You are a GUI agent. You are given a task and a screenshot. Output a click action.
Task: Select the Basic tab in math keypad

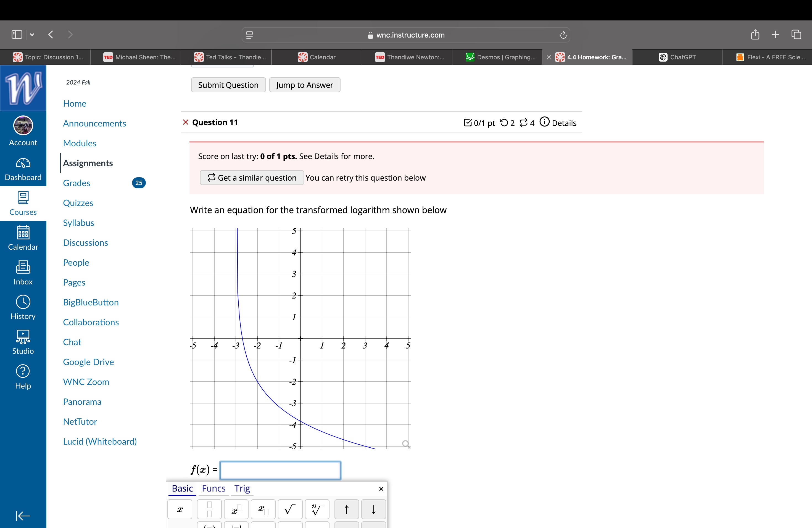(182, 489)
